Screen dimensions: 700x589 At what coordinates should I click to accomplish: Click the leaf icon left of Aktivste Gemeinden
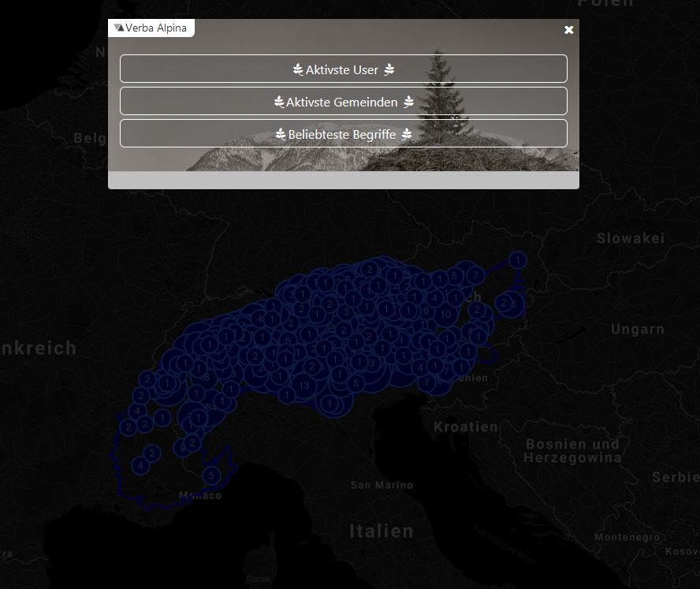pos(279,103)
